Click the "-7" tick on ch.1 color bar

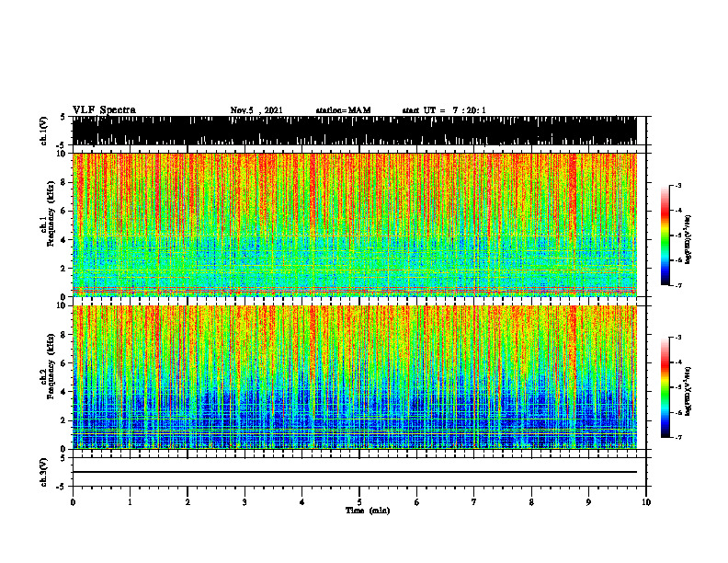pyautogui.click(x=678, y=285)
